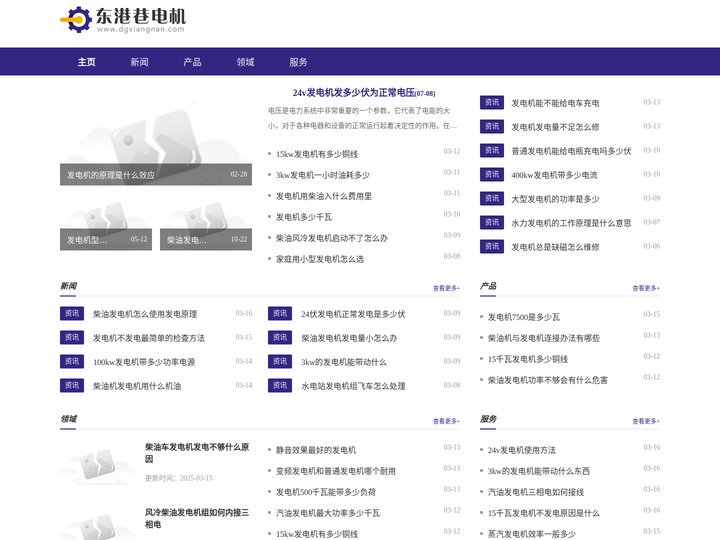Click 资讯 tag beside 柴油发电机怎么使用发电原理

pos(72,314)
